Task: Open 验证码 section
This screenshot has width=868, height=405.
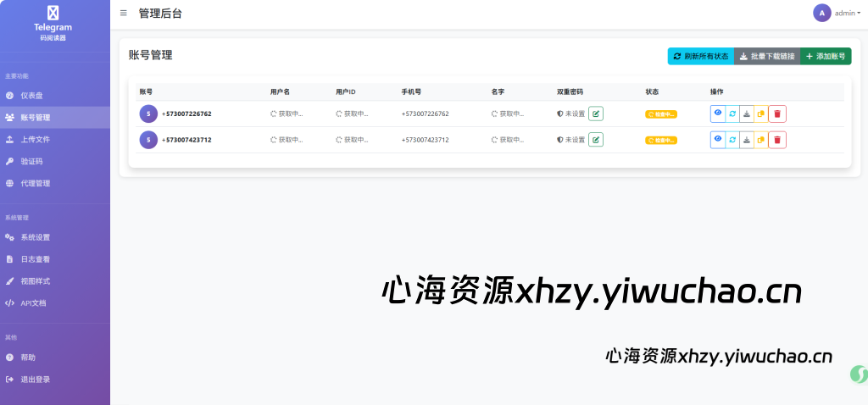Action: (55, 162)
